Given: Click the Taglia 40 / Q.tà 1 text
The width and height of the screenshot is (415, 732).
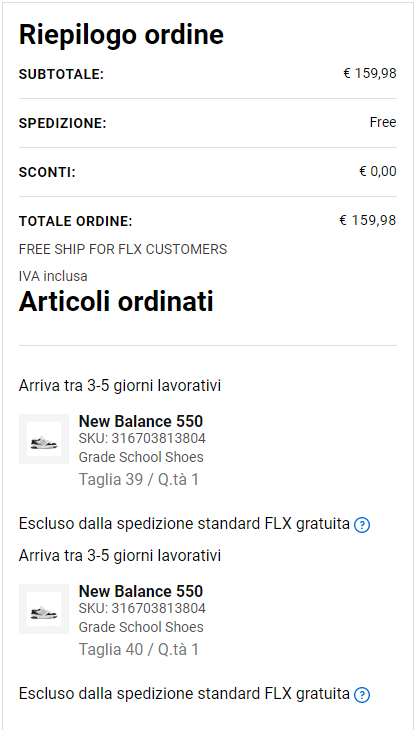Looking at the screenshot, I should click(139, 650).
